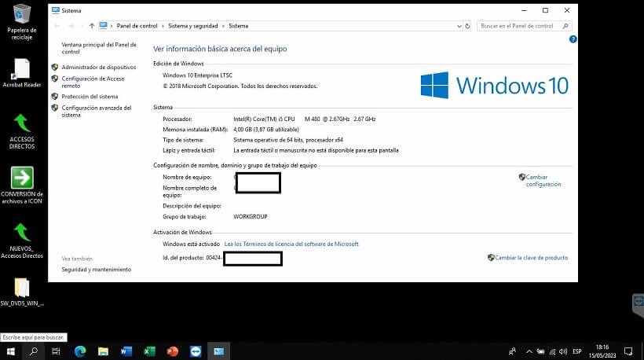Click Sistema operativo de 64 bits text
This screenshot has height=360, width=644.
(x=288, y=140)
